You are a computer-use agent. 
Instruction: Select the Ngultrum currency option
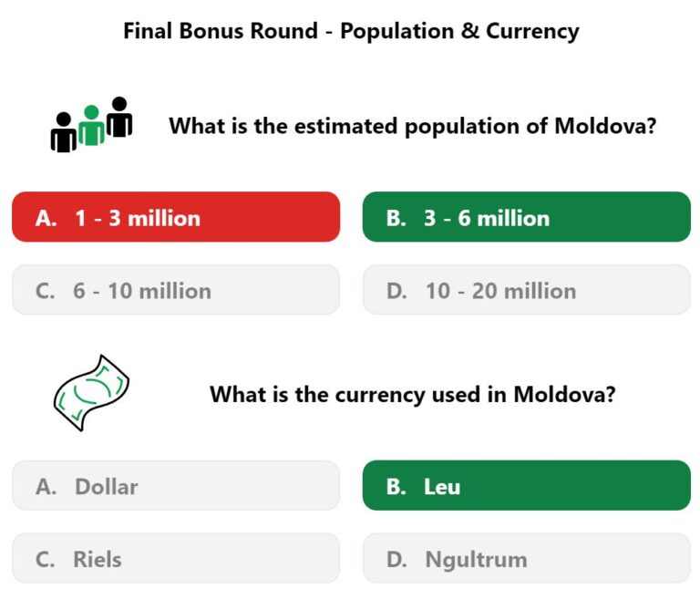526,558
